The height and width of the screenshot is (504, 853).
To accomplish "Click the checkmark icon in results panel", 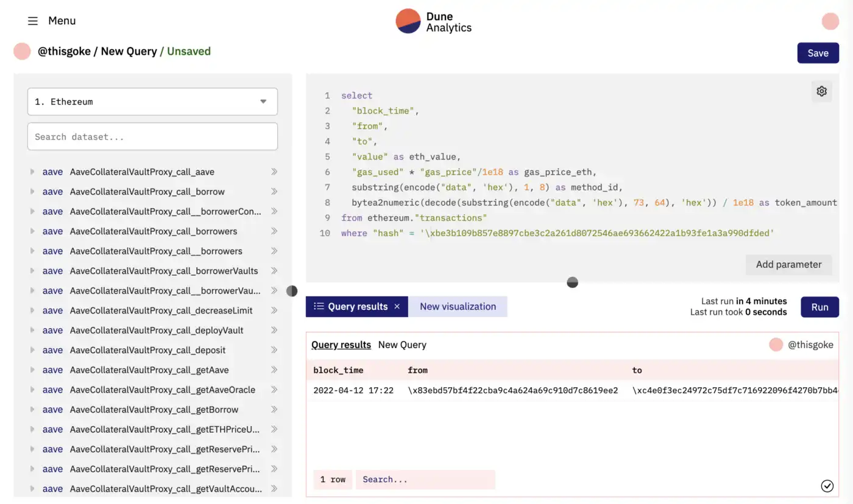I will point(827,485).
